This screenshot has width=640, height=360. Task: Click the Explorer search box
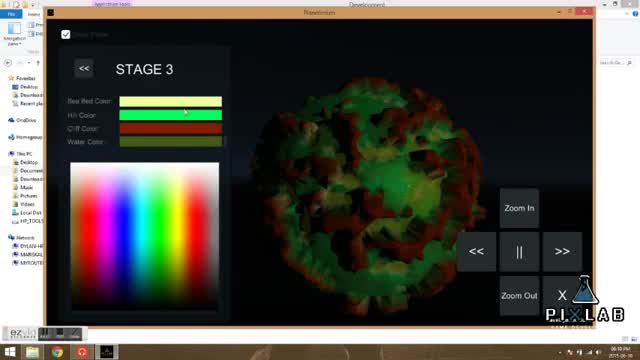(x=616, y=63)
